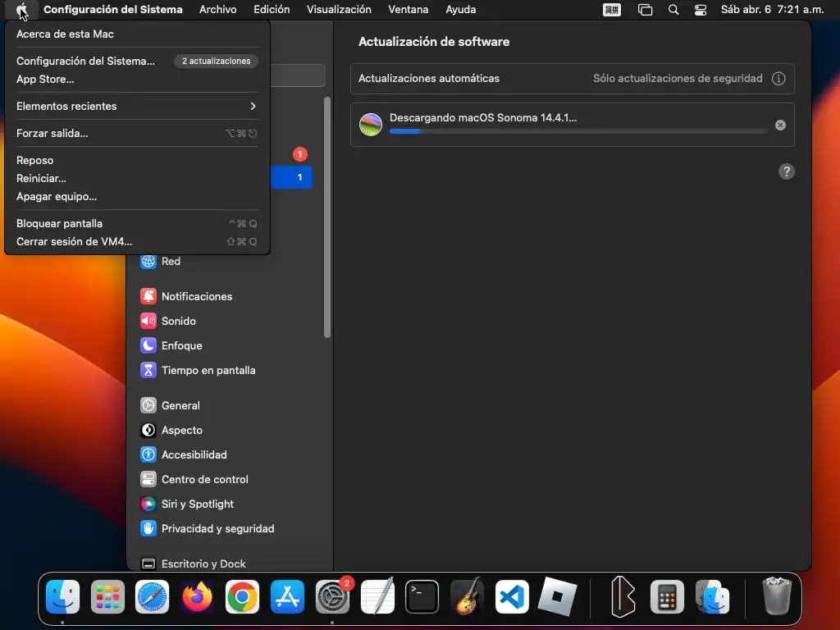
Task: Open TextEdit from the Dock
Action: 377,597
